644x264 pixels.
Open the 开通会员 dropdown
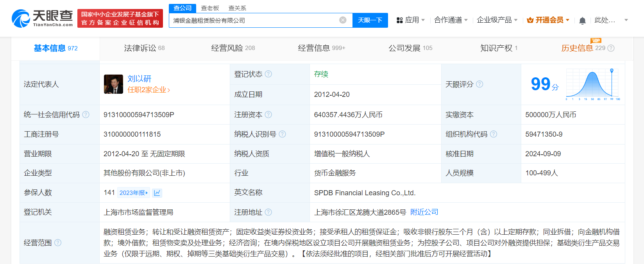(548, 20)
